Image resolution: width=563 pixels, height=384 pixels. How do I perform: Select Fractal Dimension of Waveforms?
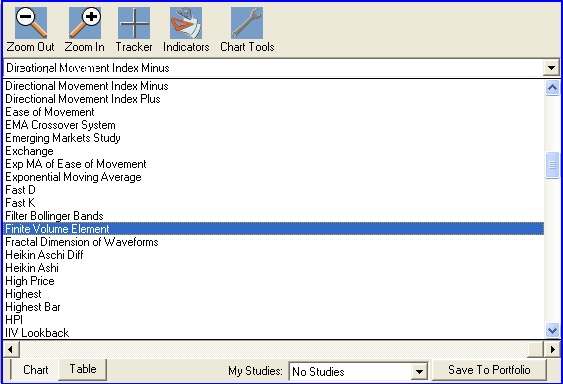click(x=274, y=242)
